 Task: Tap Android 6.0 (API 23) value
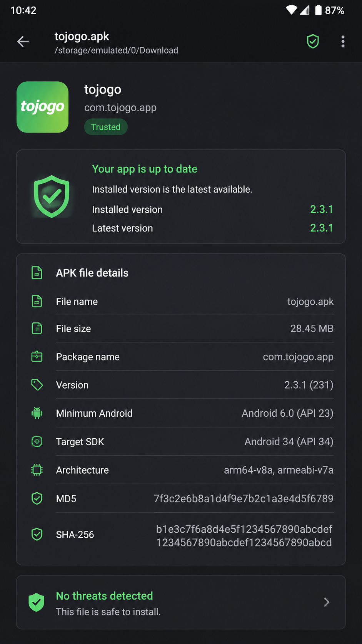pos(287,413)
